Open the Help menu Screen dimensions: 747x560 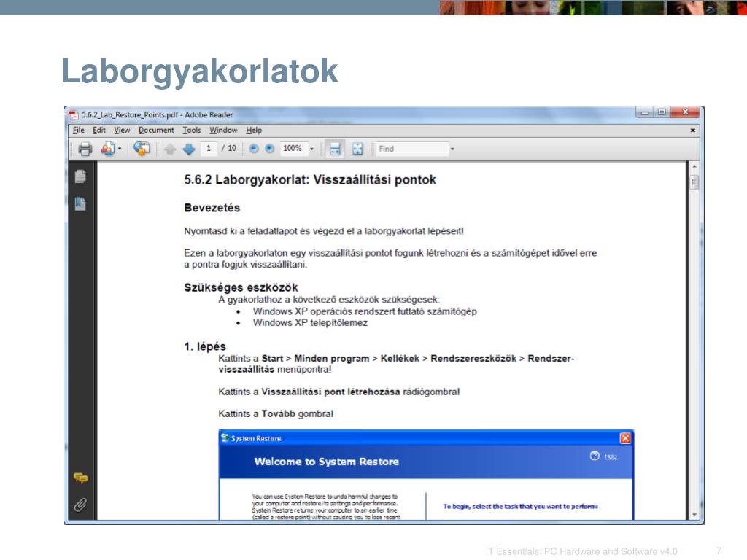[254, 130]
